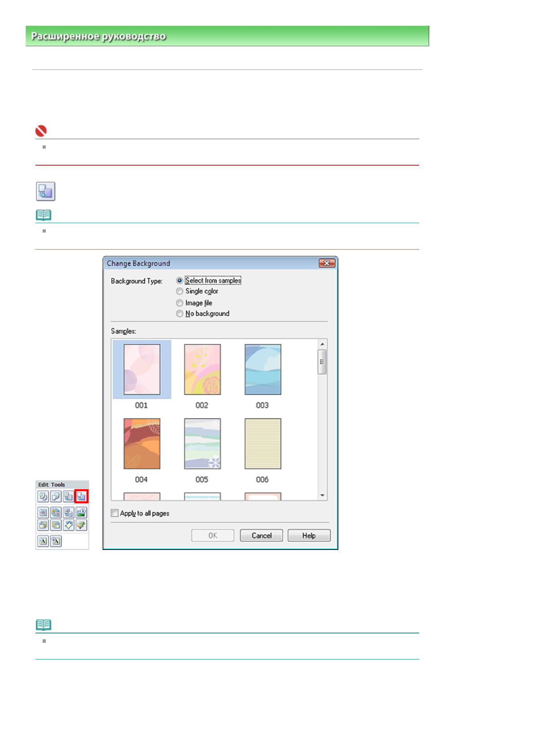Image resolution: width=534 pixels, height=756 pixels.
Task: Close the Change Background dialog
Action: coord(327,264)
